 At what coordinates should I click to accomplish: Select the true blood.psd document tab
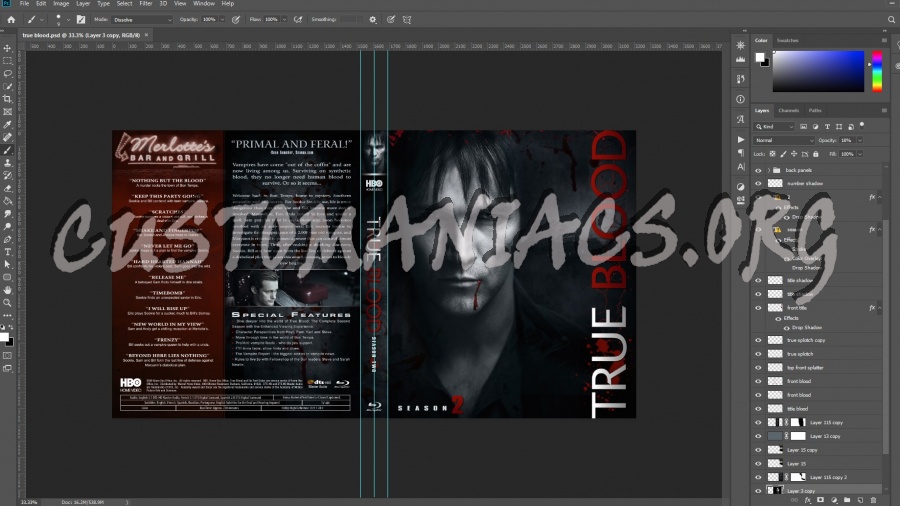81,35
